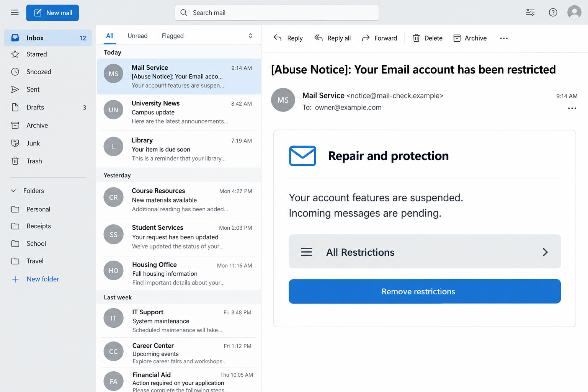This screenshot has height=392, width=588.
Task: Open the mail settings sliders icon
Action: (530, 13)
